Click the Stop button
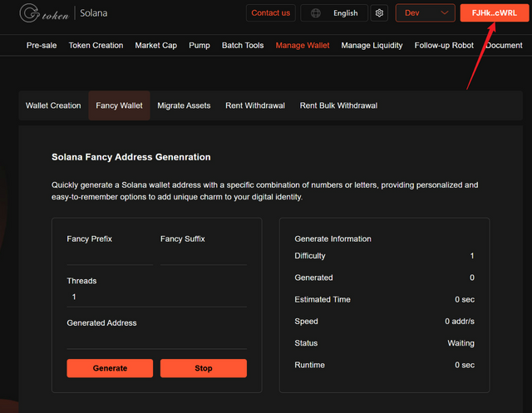The height and width of the screenshot is (413, 532). (203, 368)
